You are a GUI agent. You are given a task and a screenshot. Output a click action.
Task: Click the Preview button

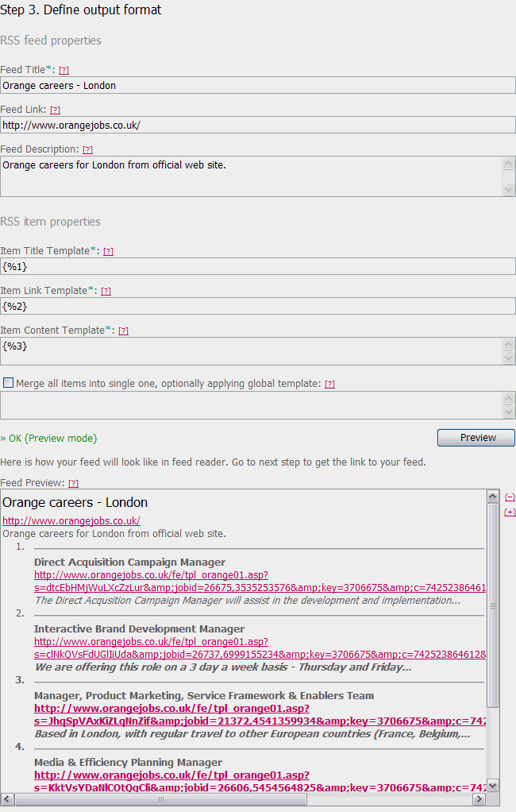476,438
